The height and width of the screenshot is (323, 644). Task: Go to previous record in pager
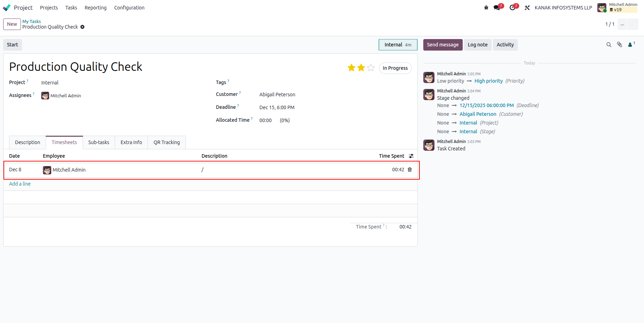click(622, 24)
